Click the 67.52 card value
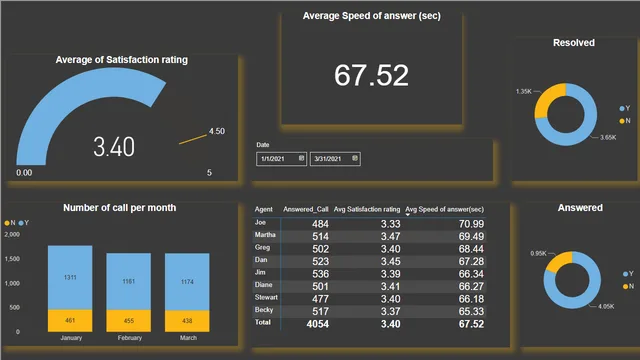The image size is (640, 360). [x=371, y=75]
